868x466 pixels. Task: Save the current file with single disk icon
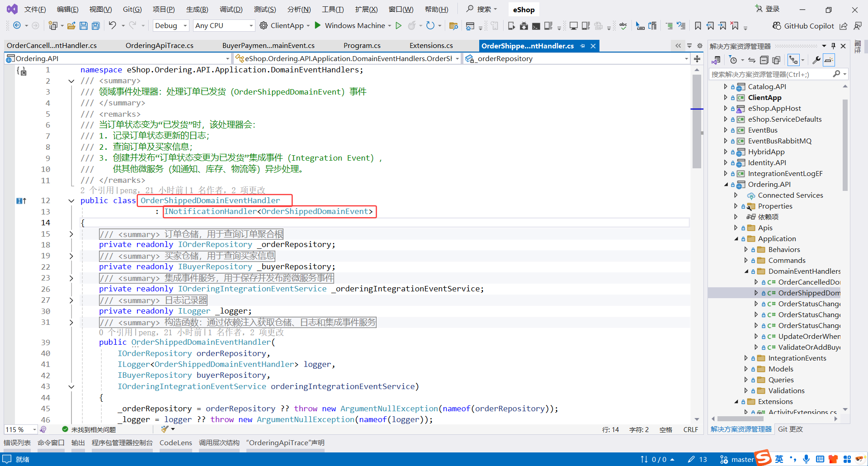84,26
